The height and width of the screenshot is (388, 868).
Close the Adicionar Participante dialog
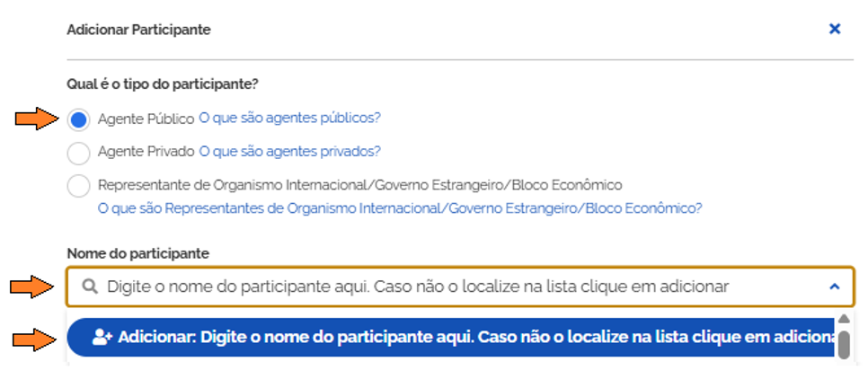click(834, 30)
